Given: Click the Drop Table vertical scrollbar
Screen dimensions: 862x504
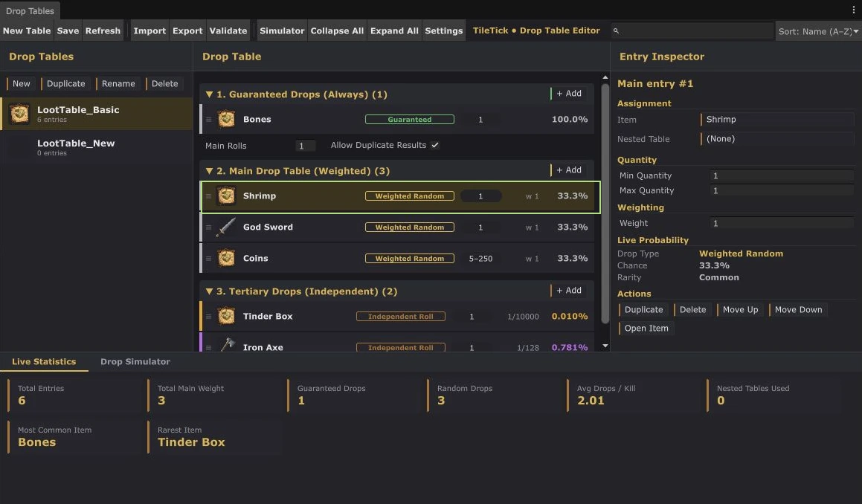Looking at the screenshot, I should (x=605, y=204).
